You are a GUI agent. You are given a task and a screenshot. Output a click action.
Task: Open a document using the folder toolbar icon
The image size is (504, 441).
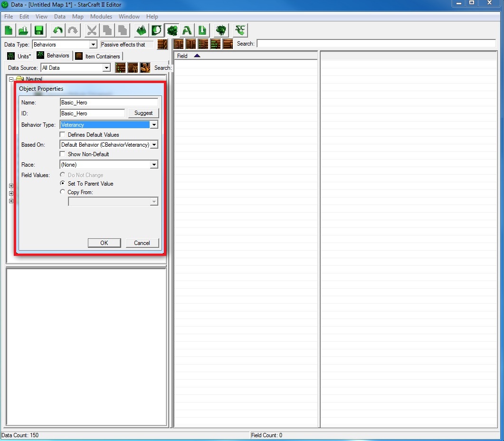[23, 30]
